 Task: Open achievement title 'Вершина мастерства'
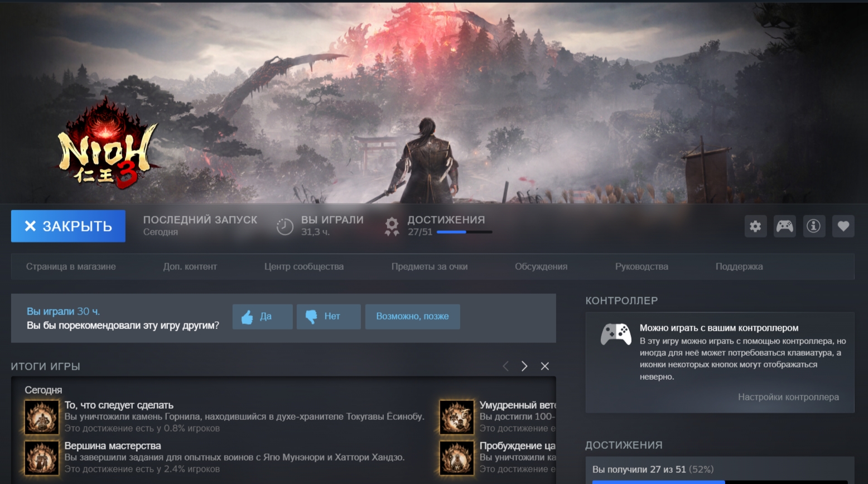[x=113, y=446]
